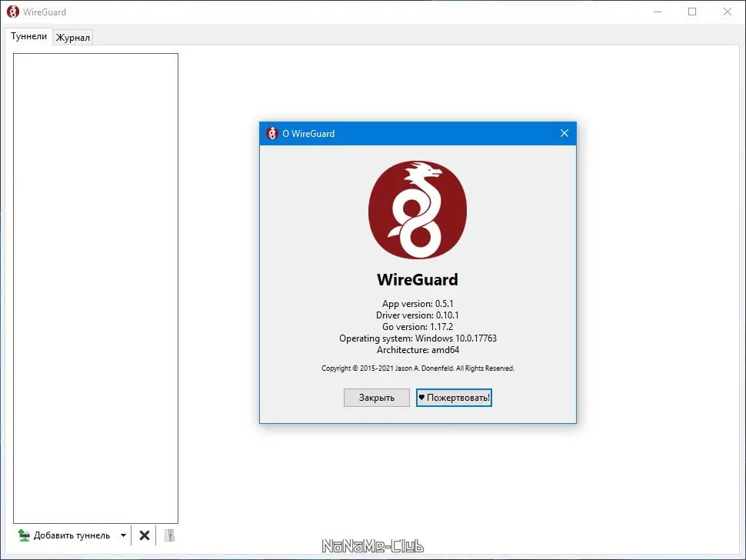The width and height of the screenshot is (746, 560).
Task: Click Добавить туннель button
Action: click(65, 535)
